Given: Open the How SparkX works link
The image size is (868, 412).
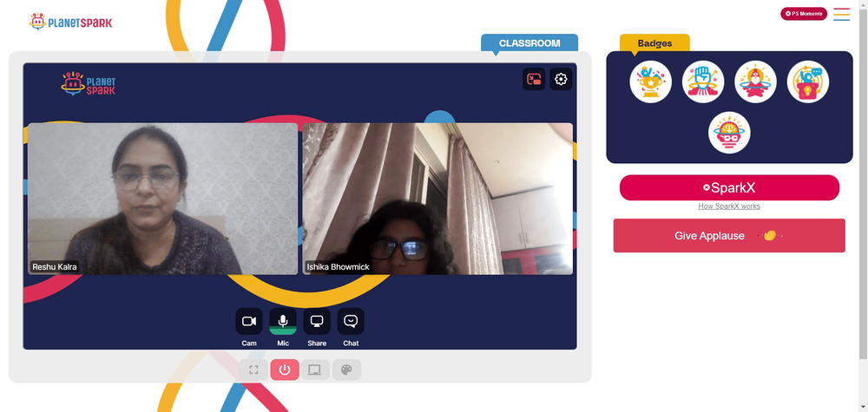Looking at the screenshot, I should pyautogui.click(x=729, y=206).
